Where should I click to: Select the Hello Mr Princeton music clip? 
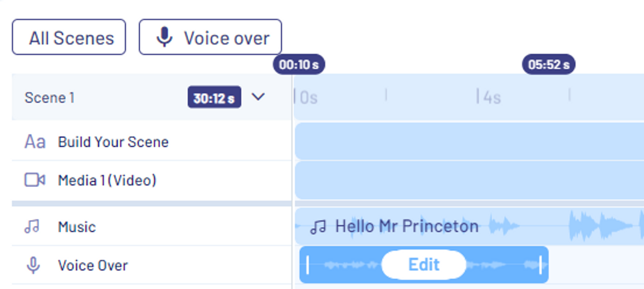[x=469, y=226]
